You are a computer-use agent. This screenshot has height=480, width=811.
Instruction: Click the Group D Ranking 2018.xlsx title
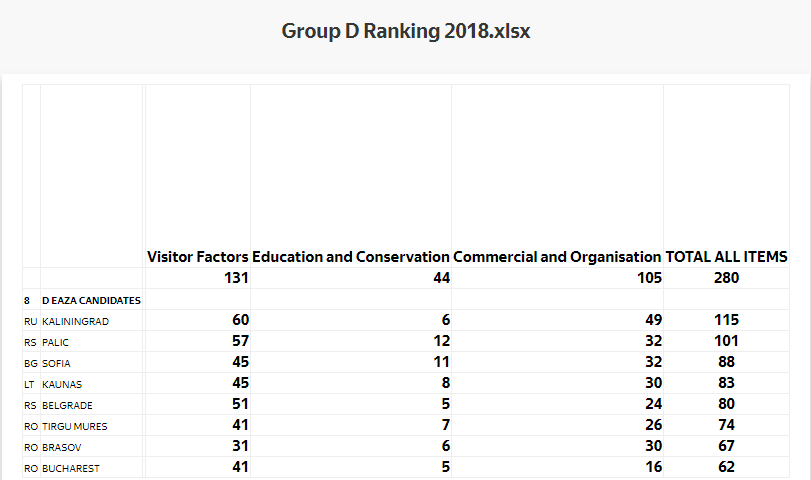(405, 31)
